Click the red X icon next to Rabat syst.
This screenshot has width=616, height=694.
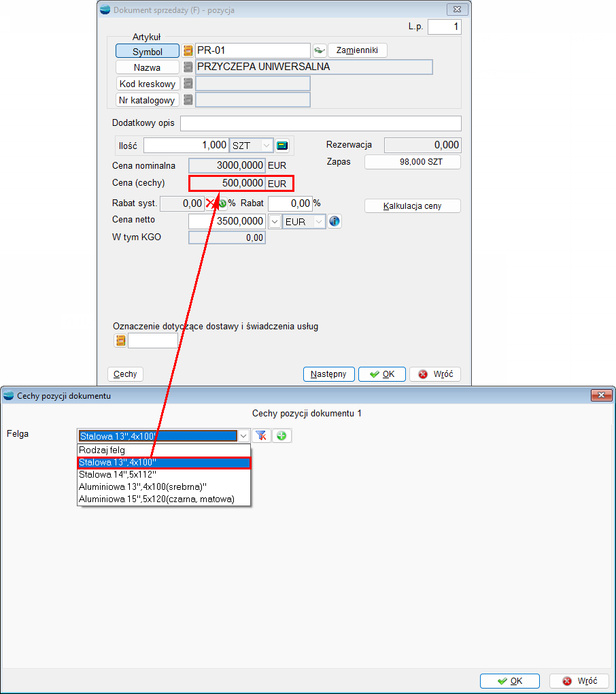211,203
